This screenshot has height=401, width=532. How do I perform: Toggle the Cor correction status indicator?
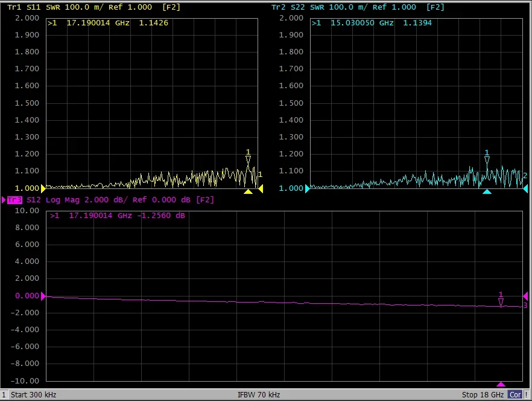pos(515,395)
